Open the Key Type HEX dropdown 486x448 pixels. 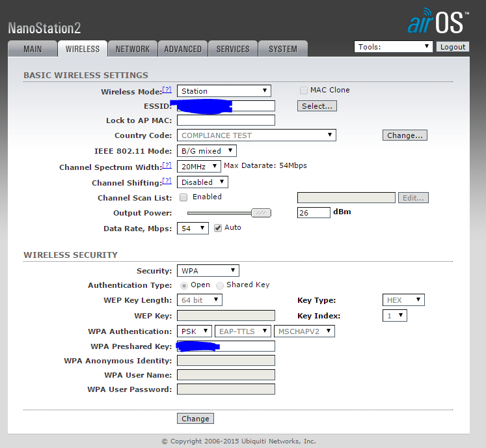click(x=403, y=300)
